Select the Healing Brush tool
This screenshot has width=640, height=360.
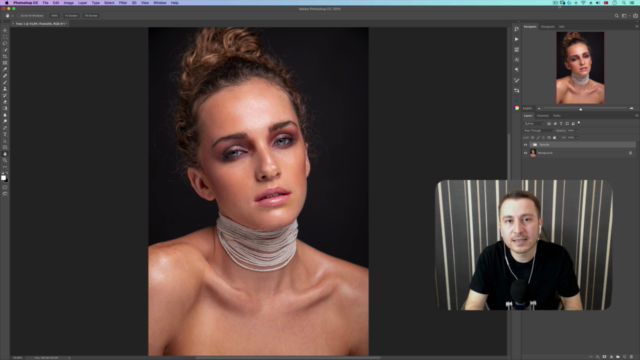tap(5, 76)
